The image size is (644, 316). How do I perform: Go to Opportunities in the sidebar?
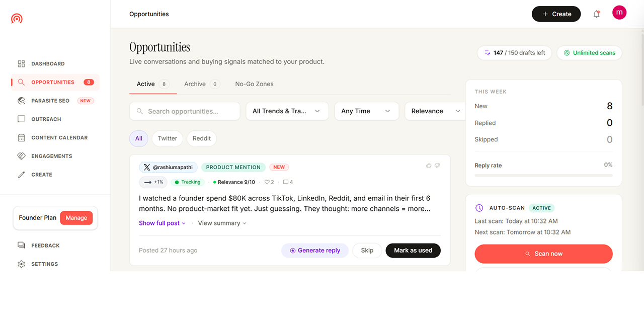pyautogui.click(x=55, y=83)
